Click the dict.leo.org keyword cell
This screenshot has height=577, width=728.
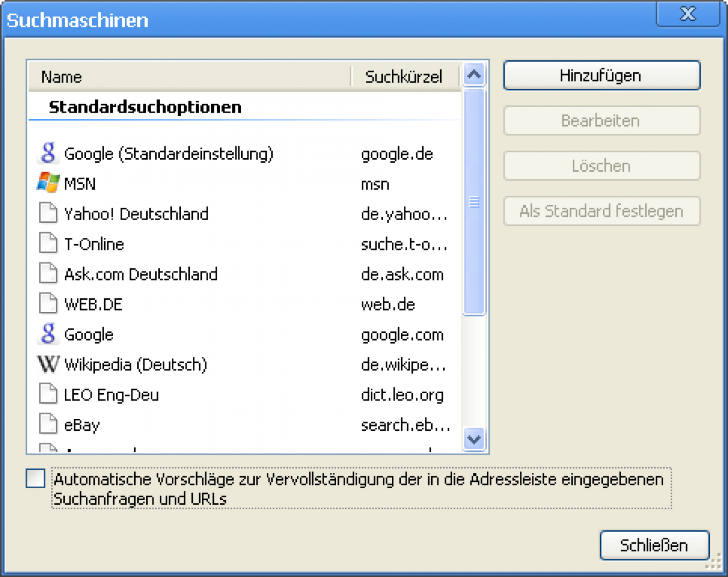pyautogui.click(x=402, y=395)
